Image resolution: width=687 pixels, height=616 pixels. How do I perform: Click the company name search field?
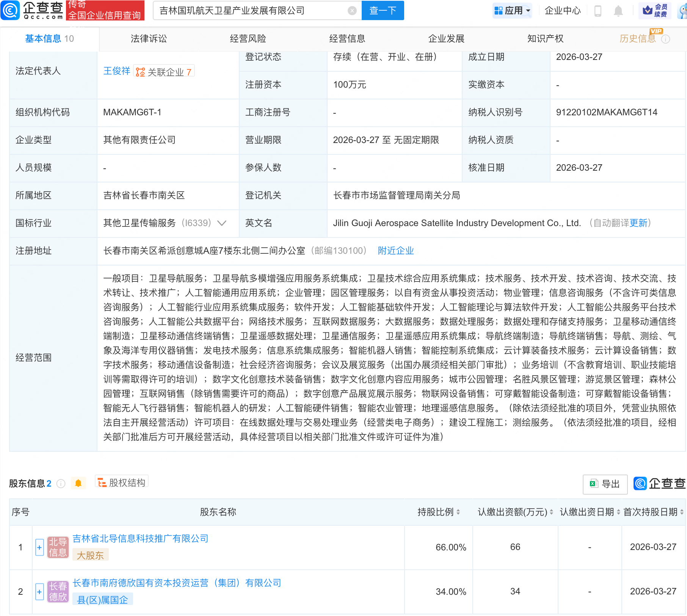click(250, 11)
